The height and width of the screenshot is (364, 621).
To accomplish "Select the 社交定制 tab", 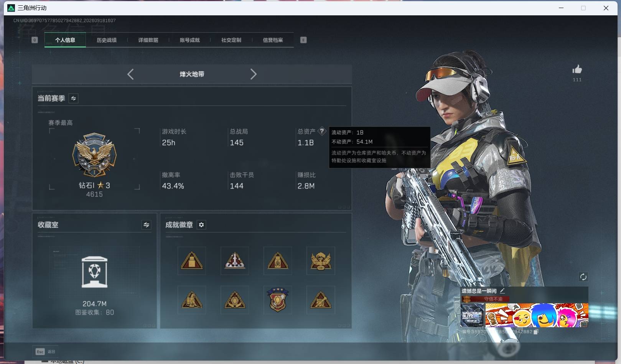I will [231, 40].
